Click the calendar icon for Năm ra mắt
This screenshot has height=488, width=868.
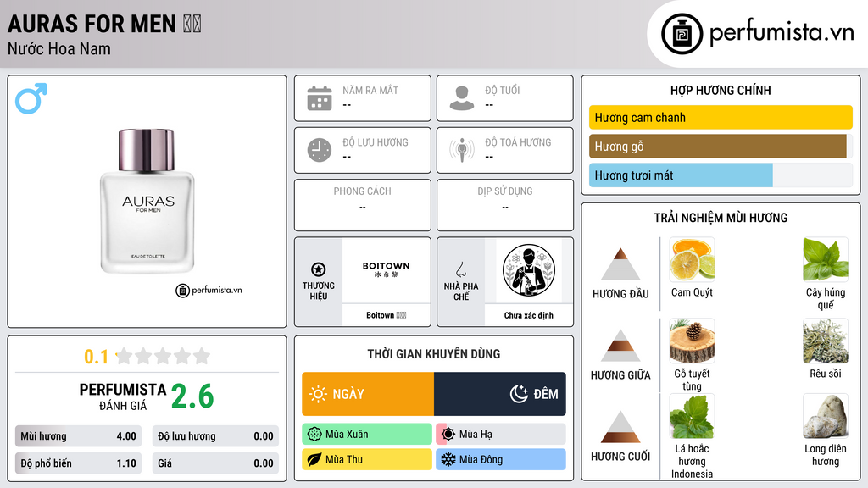[x=320, y=98]
